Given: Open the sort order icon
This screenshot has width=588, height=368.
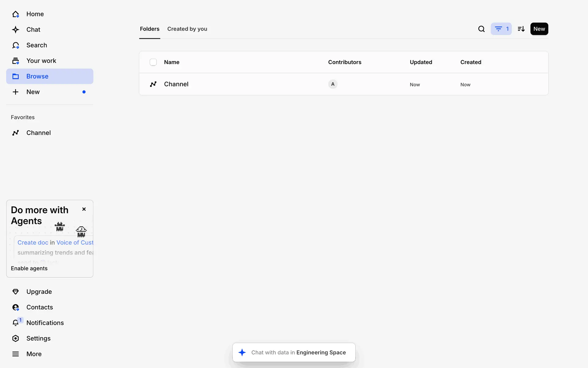Looking at the screenshot, I should pyautogui.click(x=521, y=29).
